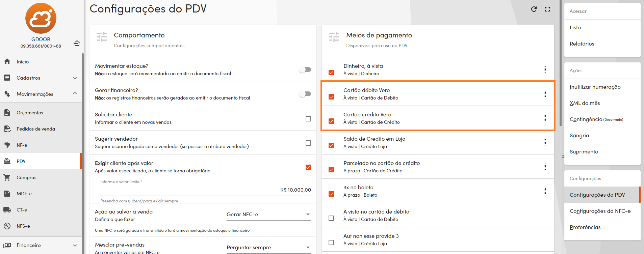This screenshot has height=254, width=644.
Task: Uncheck Cartão crédito Vero payment method
Action: coord(331,121)
